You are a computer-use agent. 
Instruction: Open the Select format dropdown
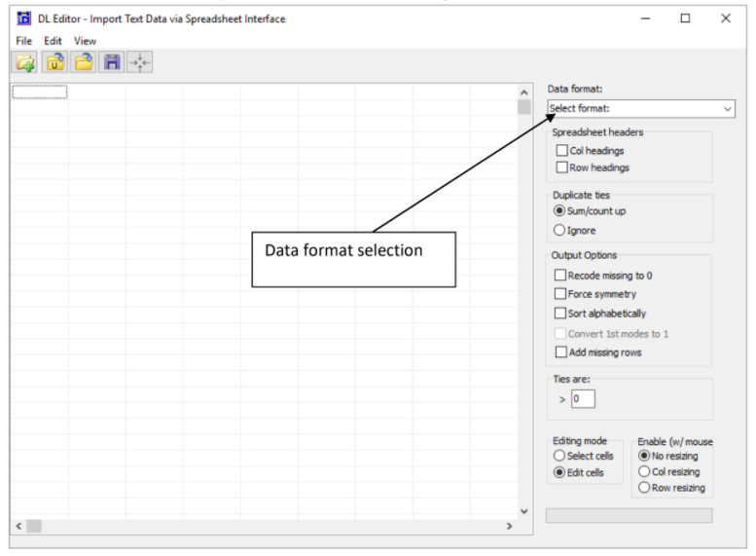click(641, 109)
